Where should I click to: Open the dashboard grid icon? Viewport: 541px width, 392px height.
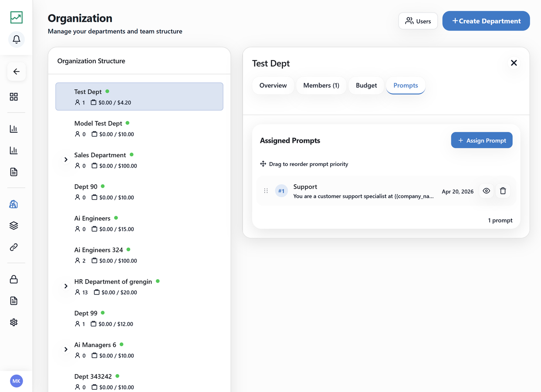(x=14, y=97)
